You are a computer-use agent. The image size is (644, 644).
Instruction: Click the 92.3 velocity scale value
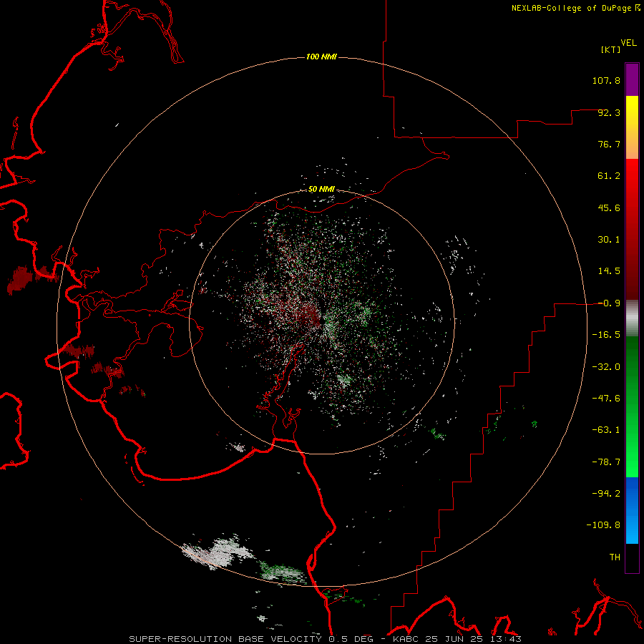609,112
